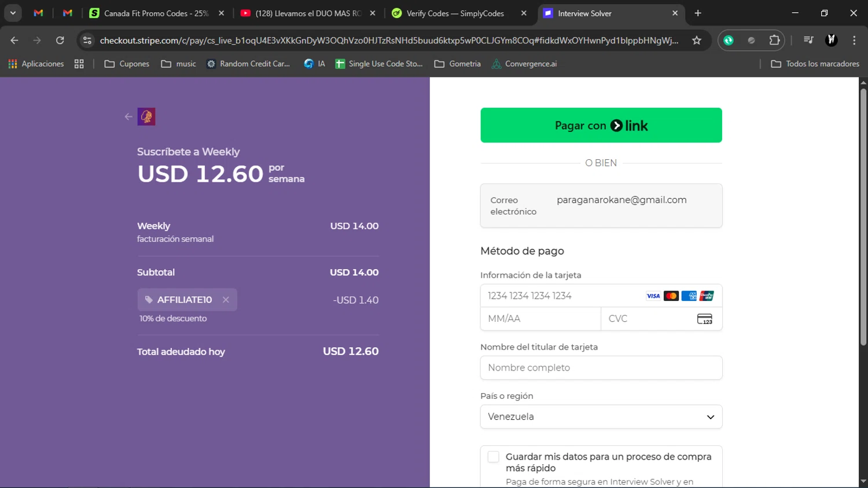Image resolution: width=868 pixels, height=488 pixels.
Task: Go forward in browser history
Action: [x=37, y=40]
